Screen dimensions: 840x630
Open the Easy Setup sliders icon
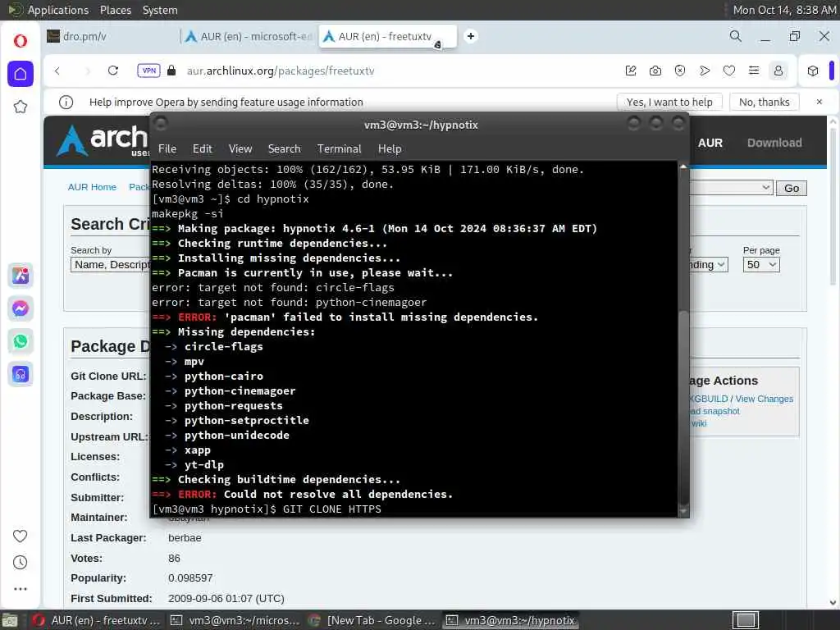[754, 71]
